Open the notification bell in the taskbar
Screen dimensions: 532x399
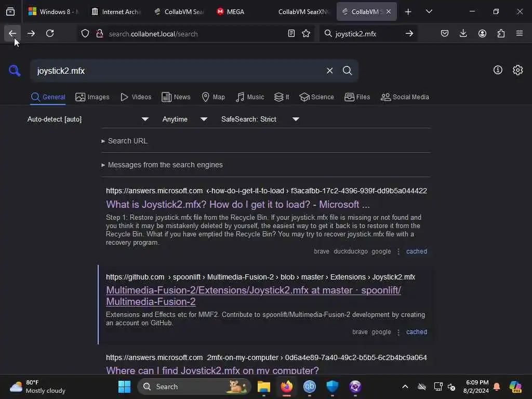[497, 387]
